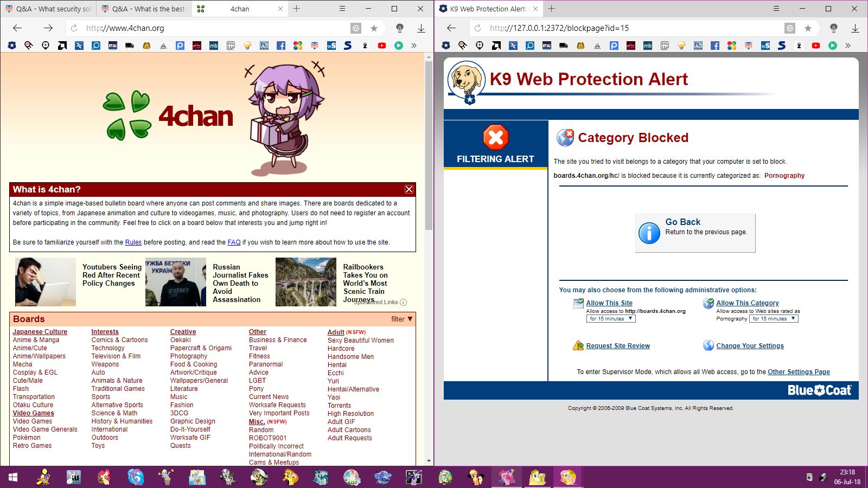The image size is (868, 488).
Task: Open the 'mb' bookmark in the 4chan window
Action: coord(214,46)
